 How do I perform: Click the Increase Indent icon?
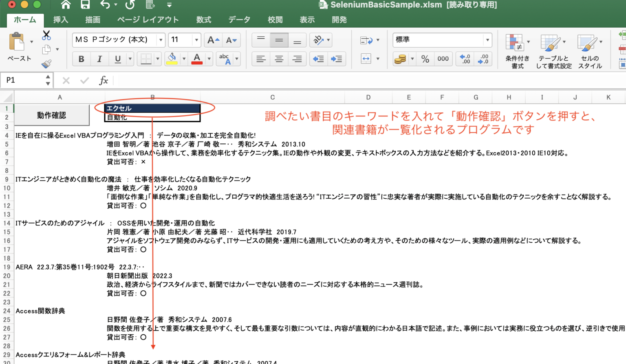(x=337, y=59)
